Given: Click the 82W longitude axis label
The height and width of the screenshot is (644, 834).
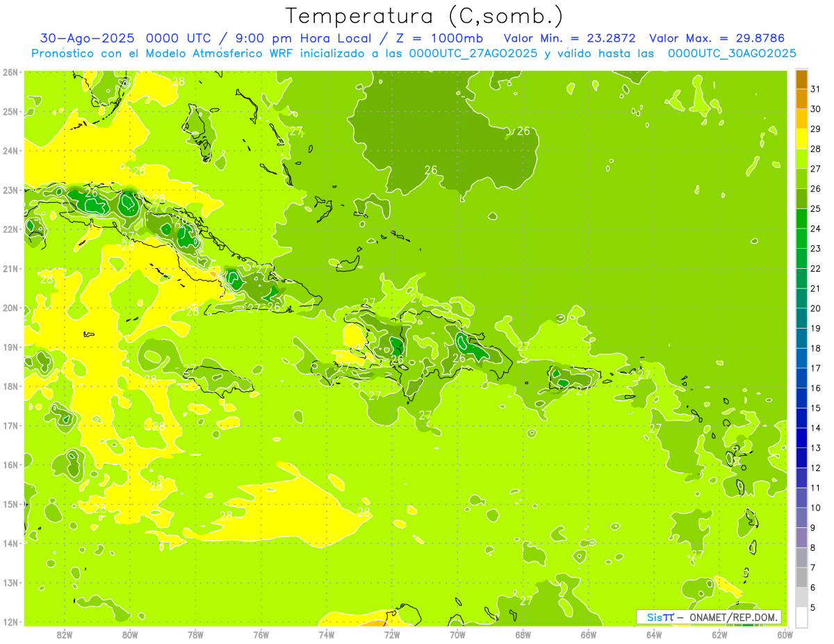Looking at the screenshot, I should coord(64,634).
